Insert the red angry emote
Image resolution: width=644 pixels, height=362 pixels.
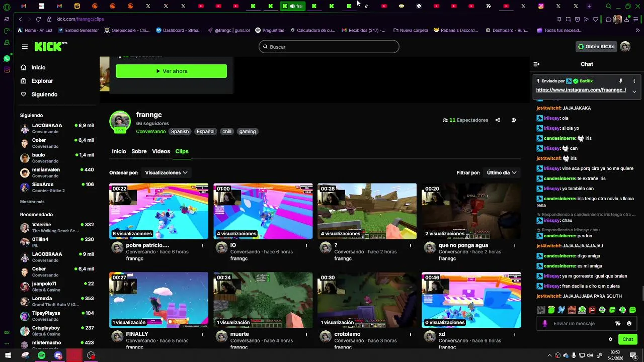(592, 310)
